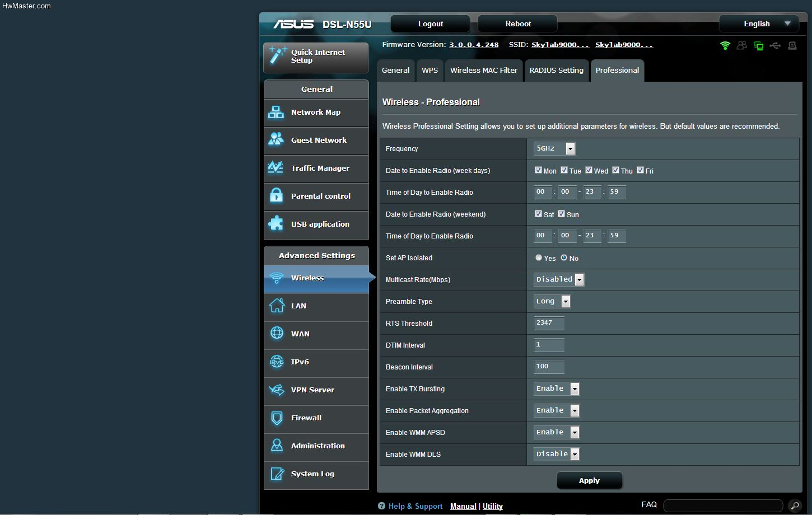Open firmware version 3.0.0.4.248 link
812x515 pixels.
474,45
